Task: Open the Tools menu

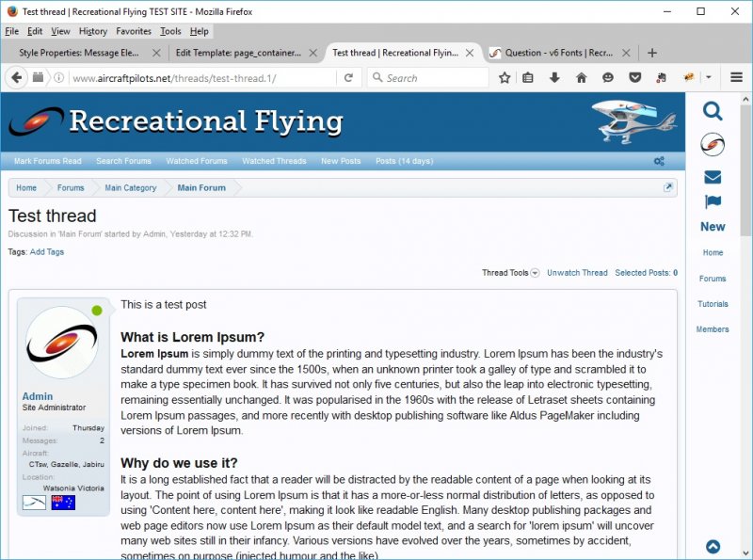Action: [x=170, y=31]
